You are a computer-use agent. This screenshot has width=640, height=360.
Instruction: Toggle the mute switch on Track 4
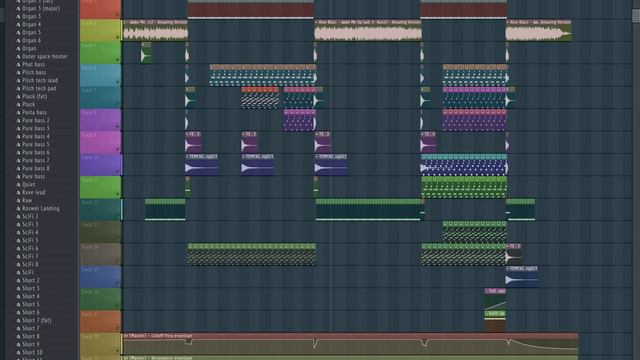click(118, 38)
